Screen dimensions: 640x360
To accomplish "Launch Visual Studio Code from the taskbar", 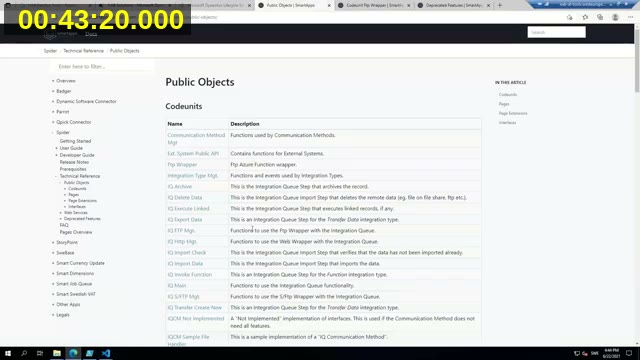I will point(106,353).
